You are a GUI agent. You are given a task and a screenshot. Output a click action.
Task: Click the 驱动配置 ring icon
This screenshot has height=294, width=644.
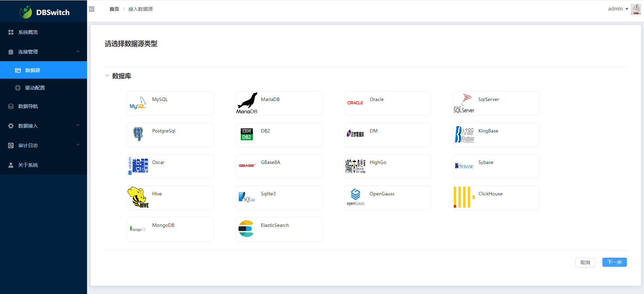[18, 88]
